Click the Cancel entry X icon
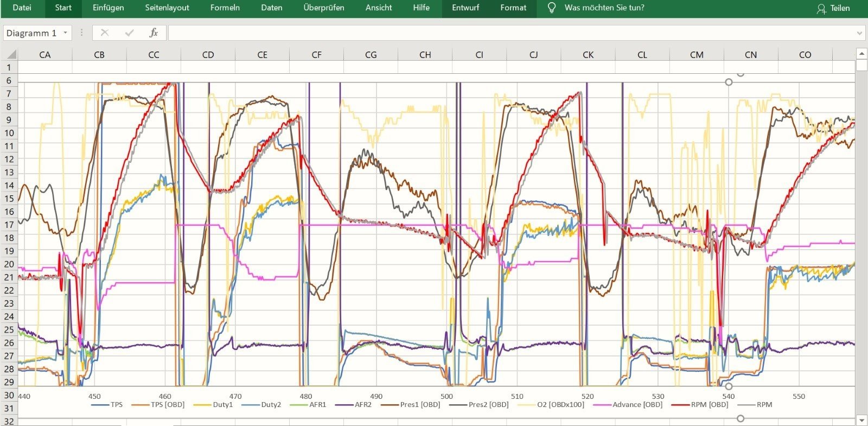 tap(105, 33)
